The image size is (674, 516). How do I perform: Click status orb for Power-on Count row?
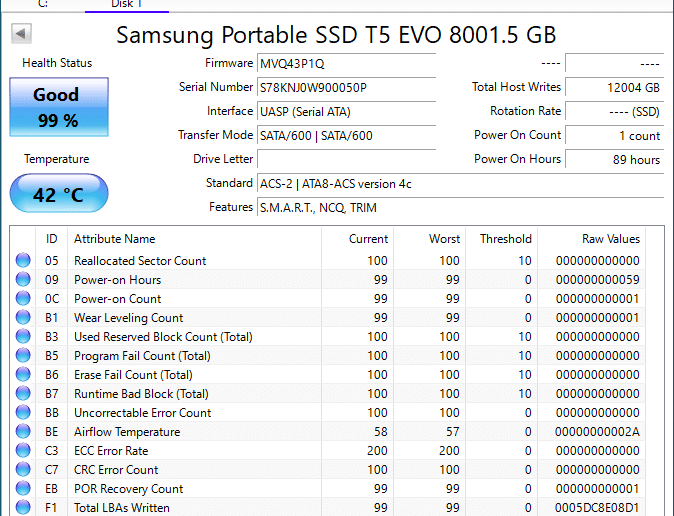(23, 298)
